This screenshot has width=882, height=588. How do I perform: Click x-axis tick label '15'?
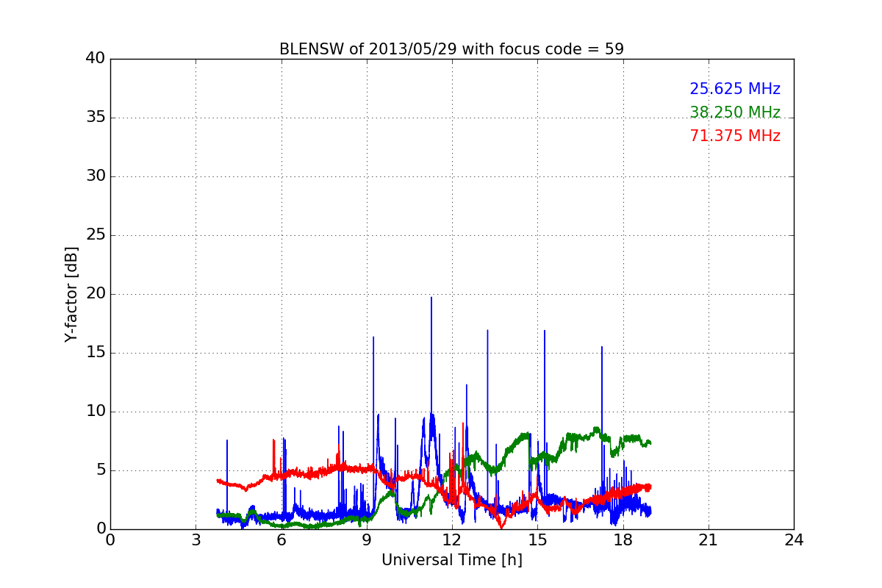[537, 540]
